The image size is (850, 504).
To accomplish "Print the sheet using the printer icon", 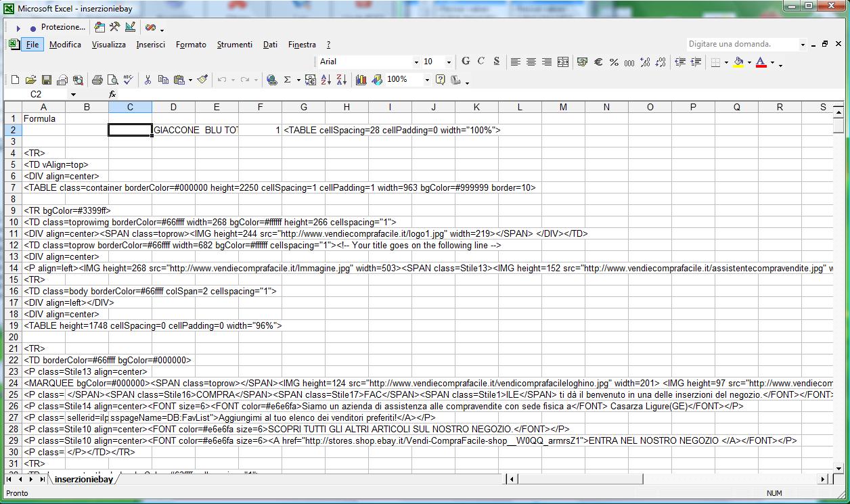I will [x=97, y=80].
